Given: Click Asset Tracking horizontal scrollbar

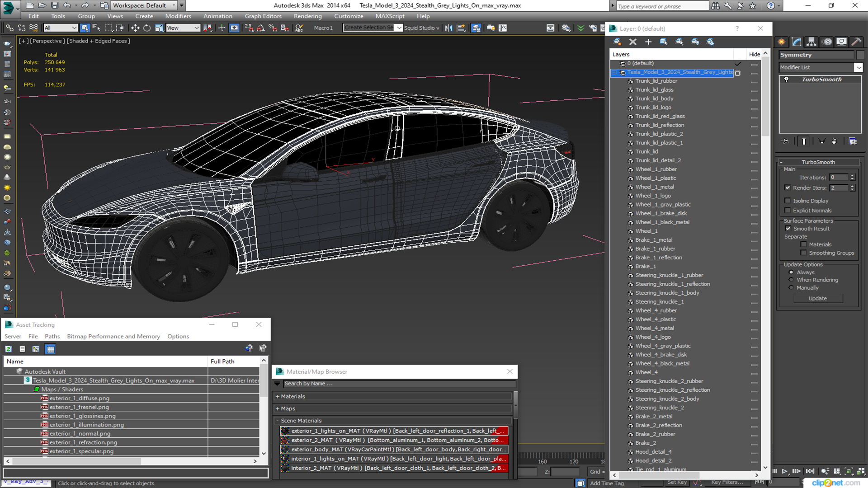Looking at the screenshot, I should (x=132, y=461).
